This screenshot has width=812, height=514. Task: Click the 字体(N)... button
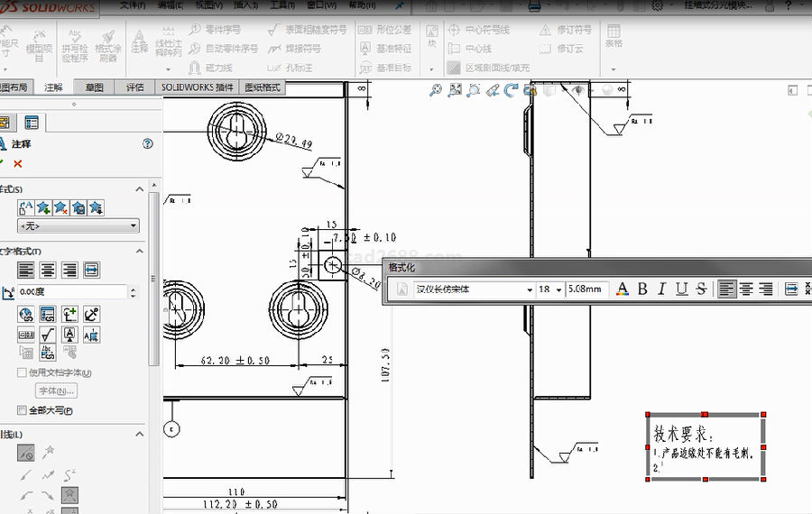pos(56,390)
